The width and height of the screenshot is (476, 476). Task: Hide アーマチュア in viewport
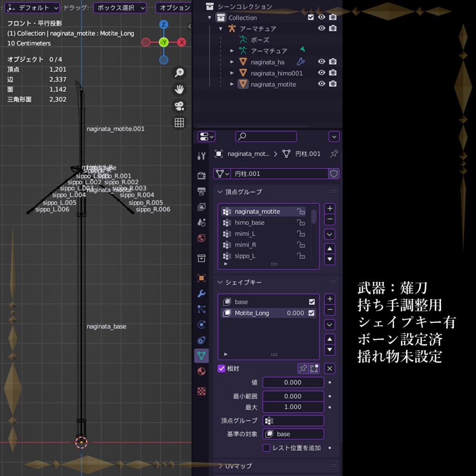point(322,28)
